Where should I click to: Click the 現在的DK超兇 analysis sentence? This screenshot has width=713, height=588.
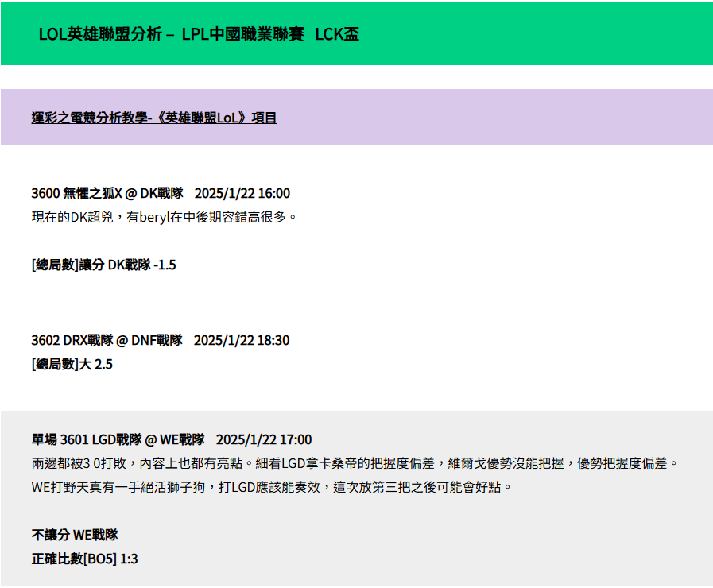tap(164, 217)
